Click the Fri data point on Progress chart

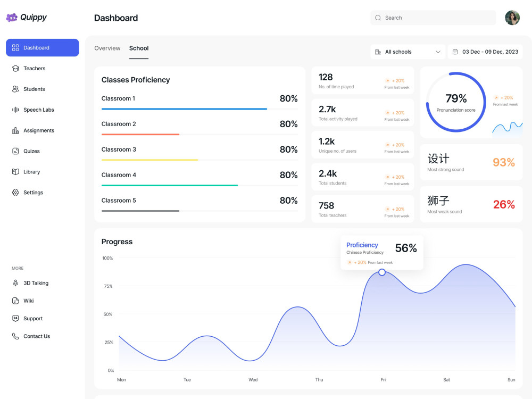pyautogui.click(x=382, y=272)
